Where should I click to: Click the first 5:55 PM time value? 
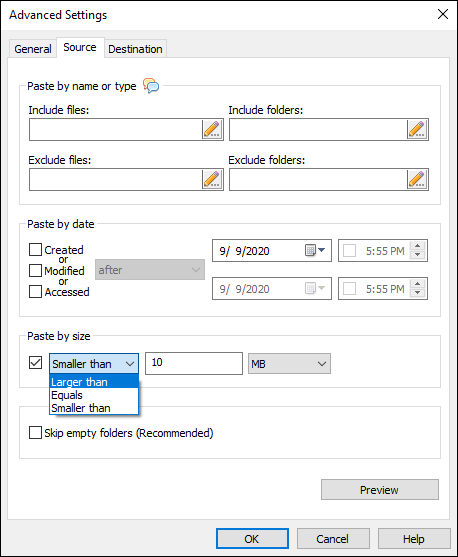pyautogui.click(x=385, y=251)
